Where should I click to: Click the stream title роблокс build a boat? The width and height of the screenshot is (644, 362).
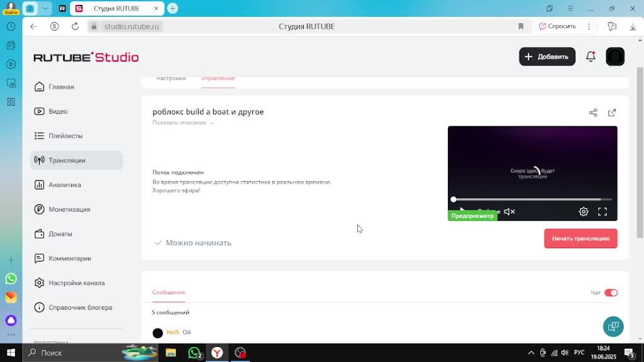pos(208,112)
